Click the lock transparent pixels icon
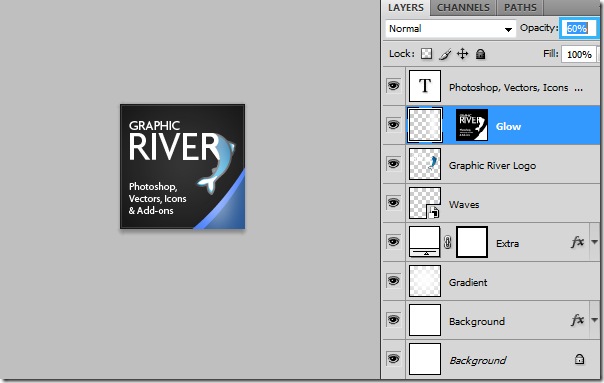The image size is (604, 383). pyautogui.click(x=426, y=54)
